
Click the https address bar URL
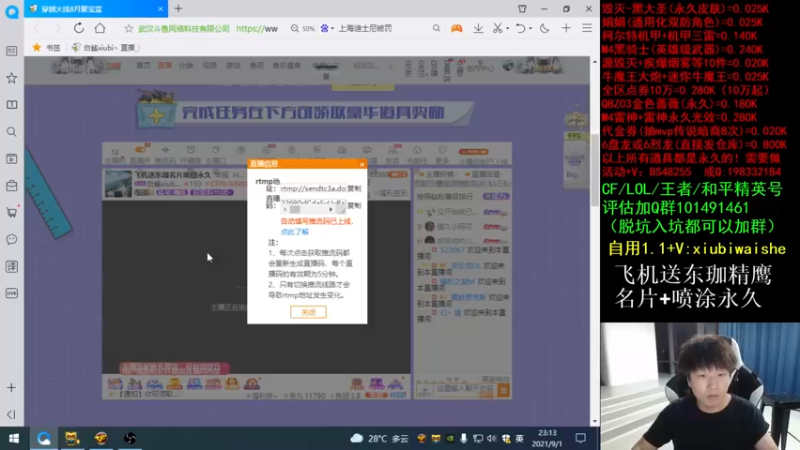tap(257, 29)
